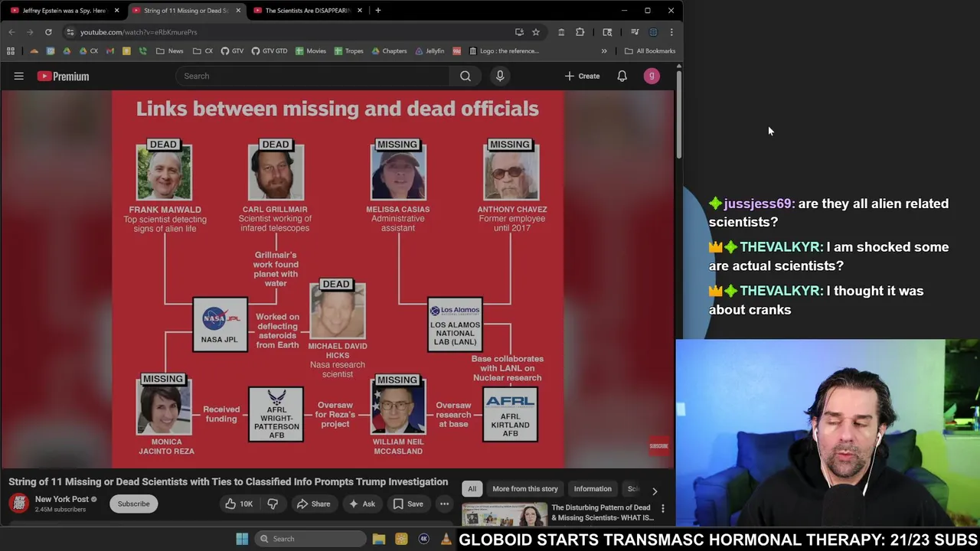Open options for 'Disturbing Pattern' recommended video
Image resolution: width=980 pixels, height=551 pixels.
[663, 508]
